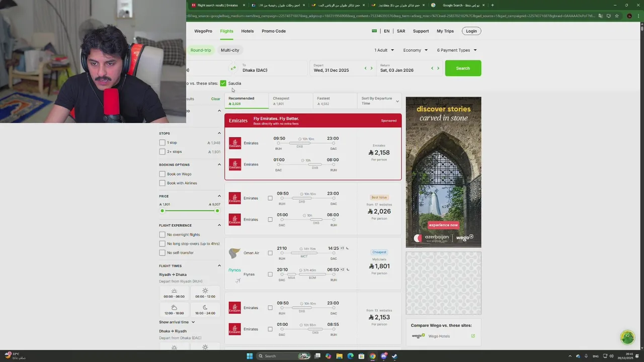Select the Recommended results tab

(x=246, y=101)
